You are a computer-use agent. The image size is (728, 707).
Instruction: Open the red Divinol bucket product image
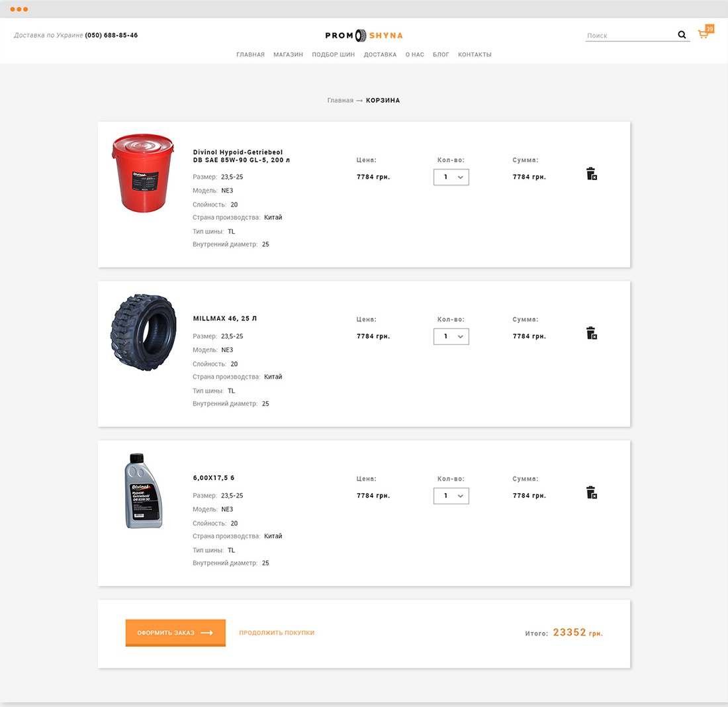click(143, 173)
